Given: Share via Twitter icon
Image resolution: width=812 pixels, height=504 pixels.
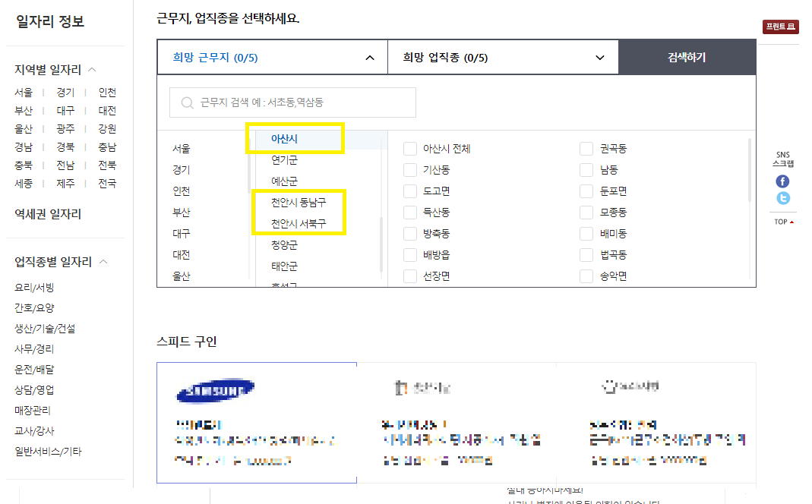Looking at the screenshot, I should (783, 198).
